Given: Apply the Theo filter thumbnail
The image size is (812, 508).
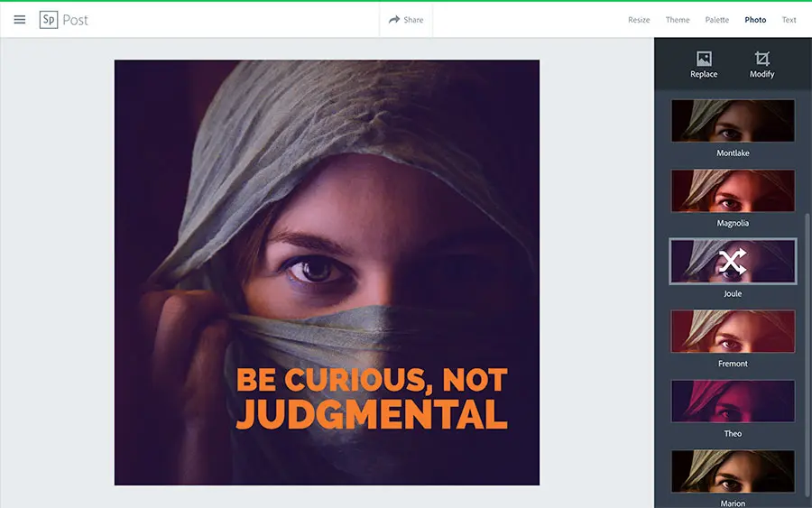Looking at the screenshot, I should [x=733, y=401].
